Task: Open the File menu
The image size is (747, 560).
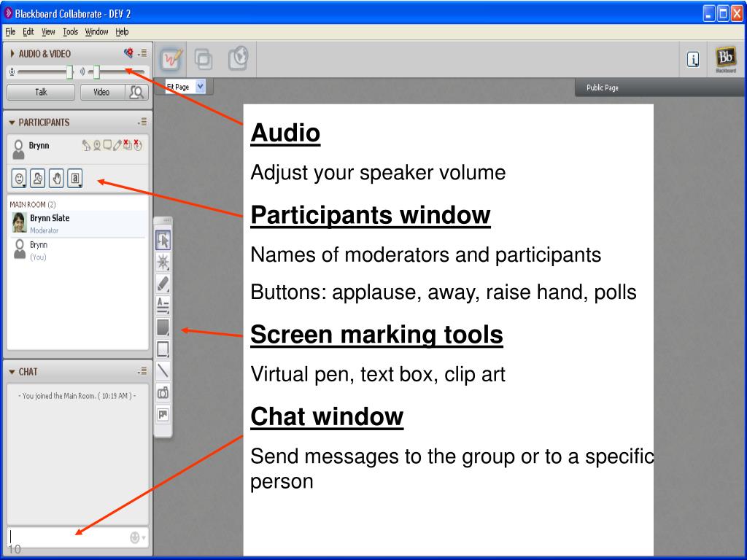Action: coord(10,31)
